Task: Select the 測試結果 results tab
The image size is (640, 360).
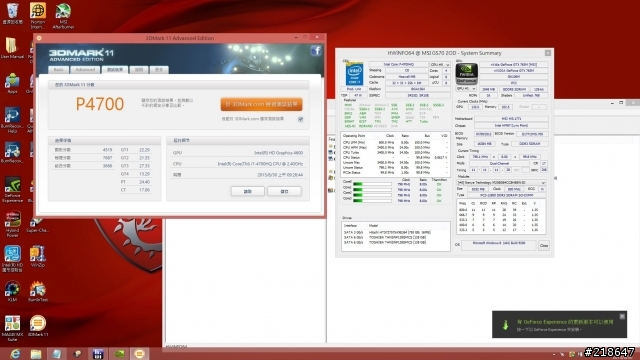Action: click(115, 70)
